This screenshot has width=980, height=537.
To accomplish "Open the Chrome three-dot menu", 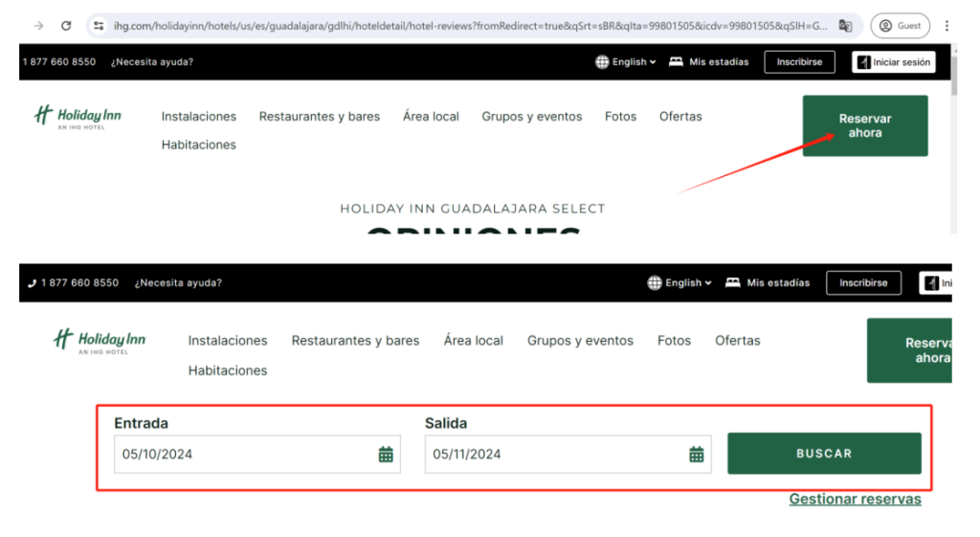I will pyautogui.click(x=947, y=26).
